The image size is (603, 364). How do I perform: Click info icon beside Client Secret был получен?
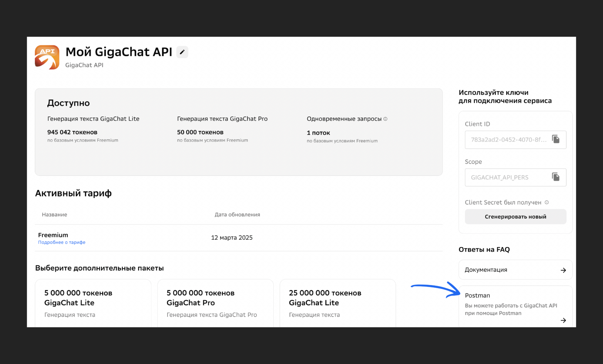[x=547, y=202]
